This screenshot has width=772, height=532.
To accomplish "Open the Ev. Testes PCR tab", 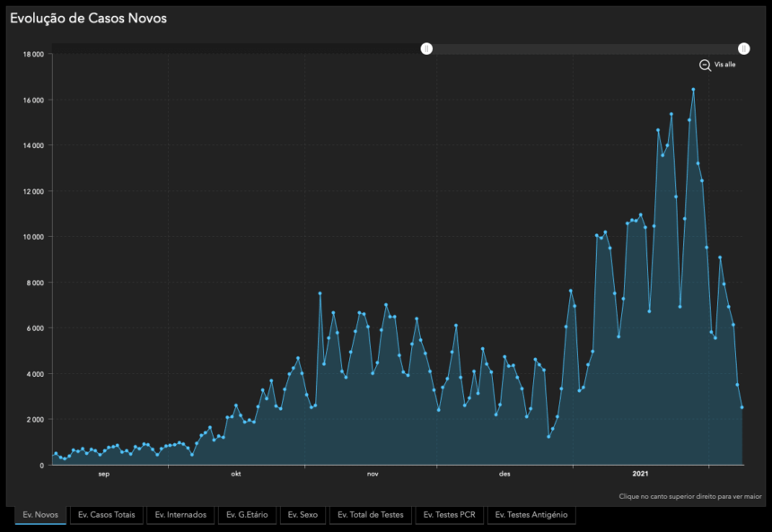I will (450, 515).
